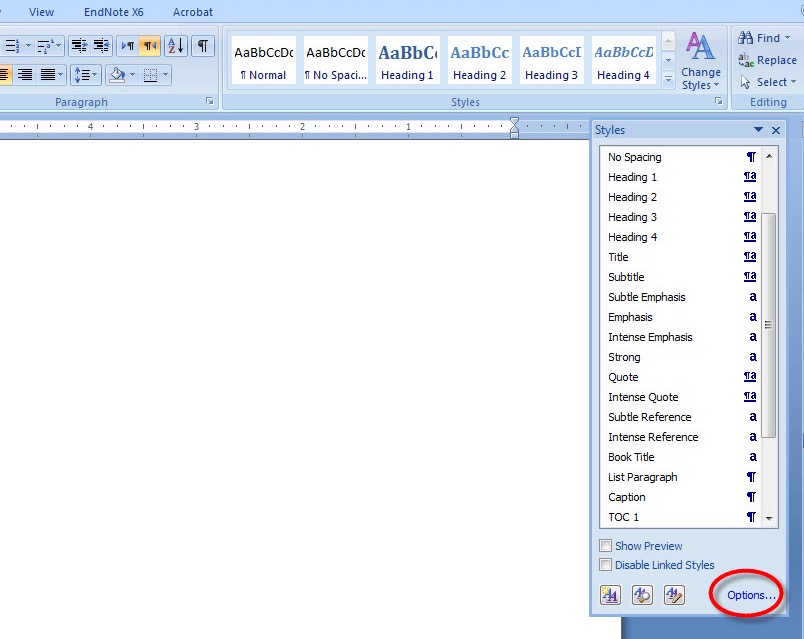Toggle the Show/Hide paragraph marks icon
The height and width of the screenshot is (639, 804).
tap(203, 46)
